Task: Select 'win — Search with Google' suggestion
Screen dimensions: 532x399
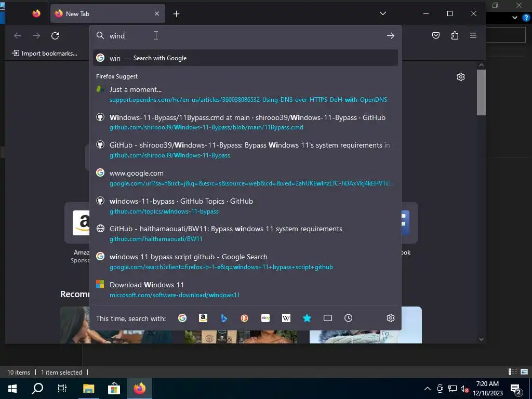Action: coord(245,58)
